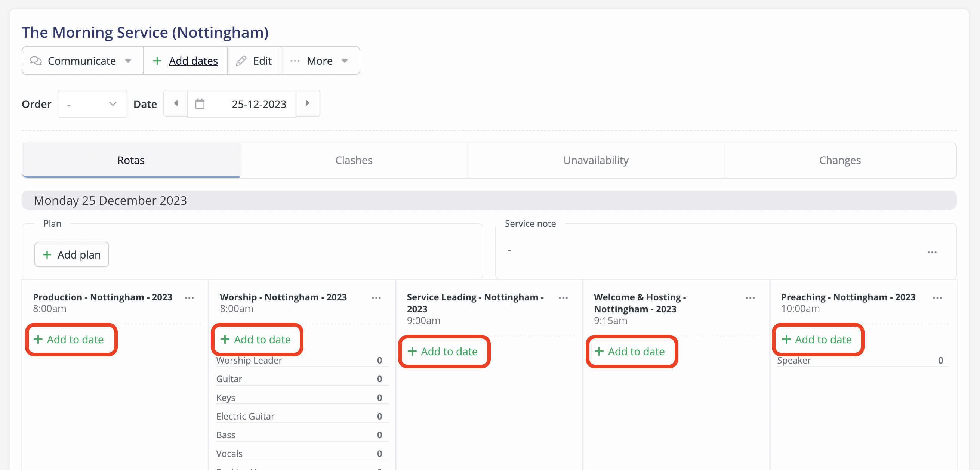Viewport: 980px width, 470px height.
Task: Click Add dates
Action: click(x=193, y=61)
